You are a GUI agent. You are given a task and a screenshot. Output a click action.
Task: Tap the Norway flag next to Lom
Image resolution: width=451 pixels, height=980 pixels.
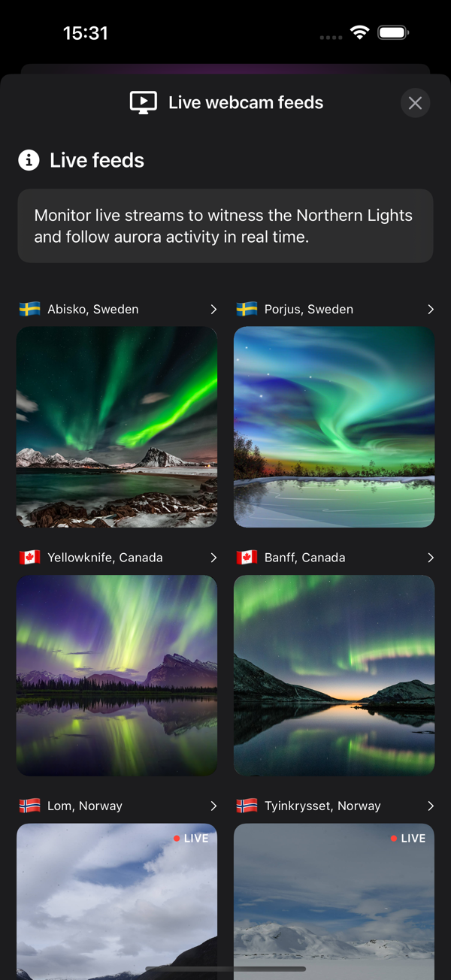pos(29,806)
